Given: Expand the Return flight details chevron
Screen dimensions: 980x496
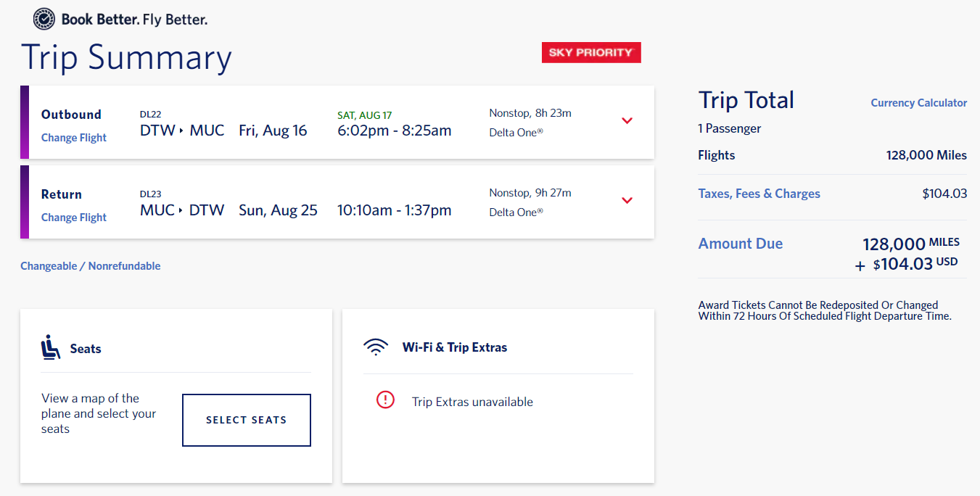Looking at the screenshot, I should 627,201.
